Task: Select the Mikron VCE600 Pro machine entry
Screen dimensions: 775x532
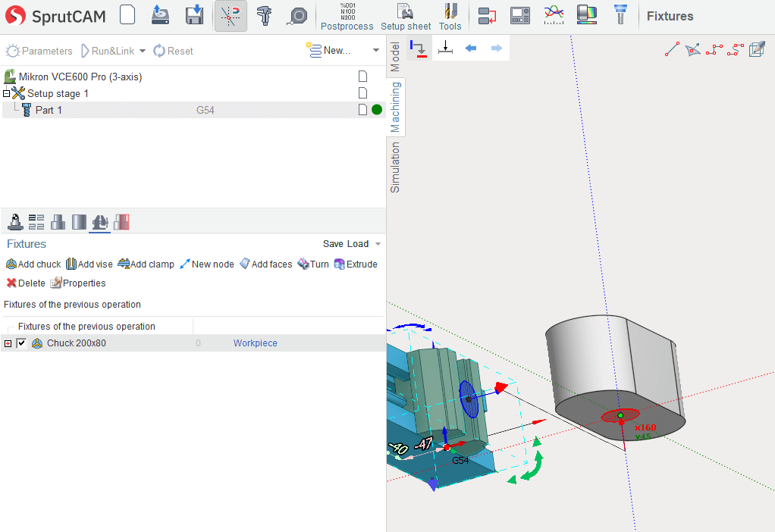Action: 80,77
